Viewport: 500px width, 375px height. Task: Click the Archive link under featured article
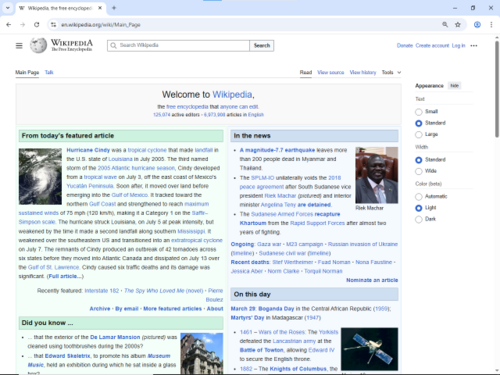click(100, 309)
